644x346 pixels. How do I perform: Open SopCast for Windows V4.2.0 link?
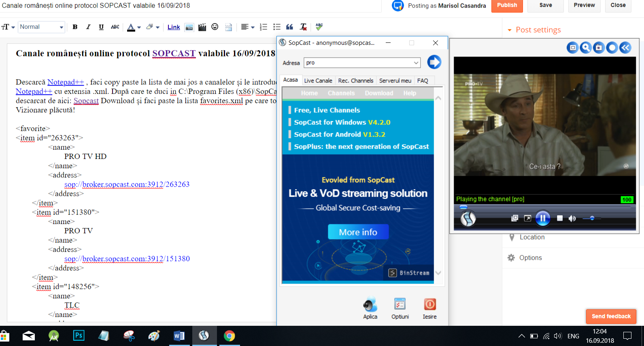click(x=342, y=122)
